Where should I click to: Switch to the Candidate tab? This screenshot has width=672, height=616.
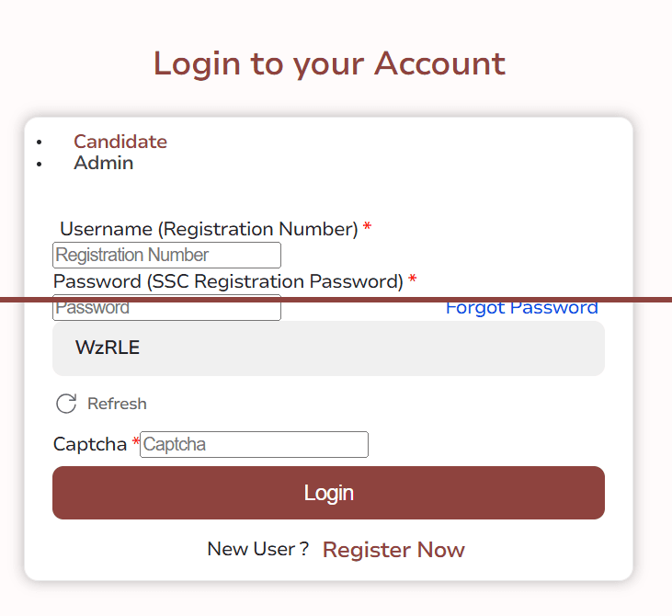click(x=120, y=142)
